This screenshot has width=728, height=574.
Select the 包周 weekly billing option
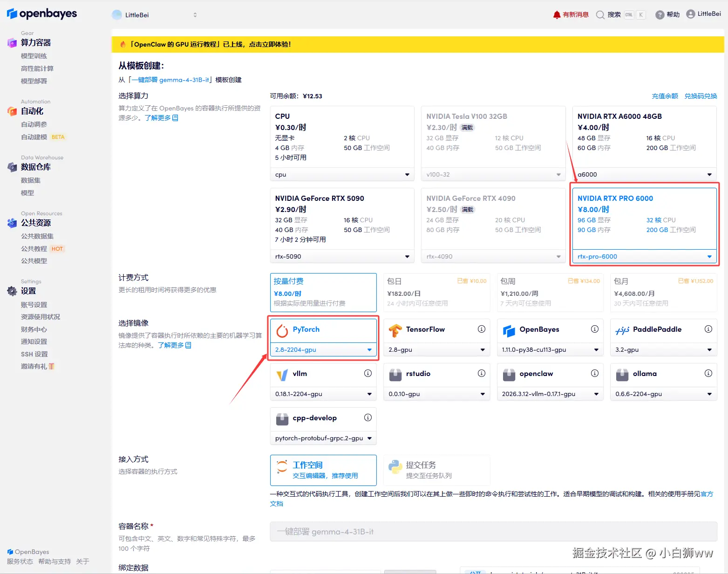coord(550,293)
